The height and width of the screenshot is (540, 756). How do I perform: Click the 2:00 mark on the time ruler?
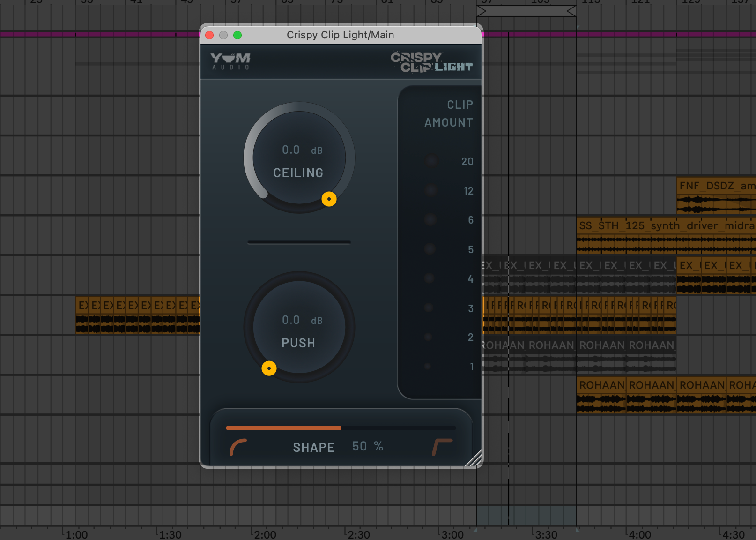point(265,534)
